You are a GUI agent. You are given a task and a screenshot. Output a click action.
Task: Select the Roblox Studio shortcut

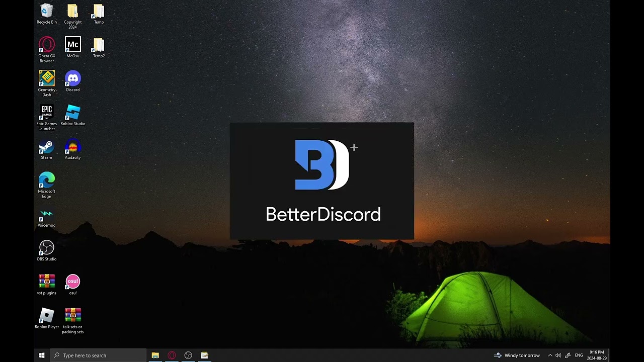click(72, 115)
